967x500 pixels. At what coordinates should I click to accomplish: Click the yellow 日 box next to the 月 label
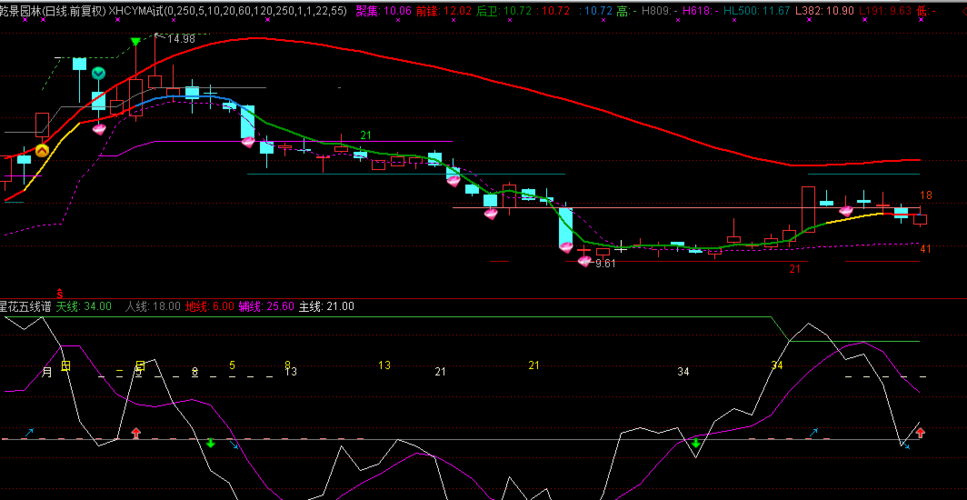66,366
